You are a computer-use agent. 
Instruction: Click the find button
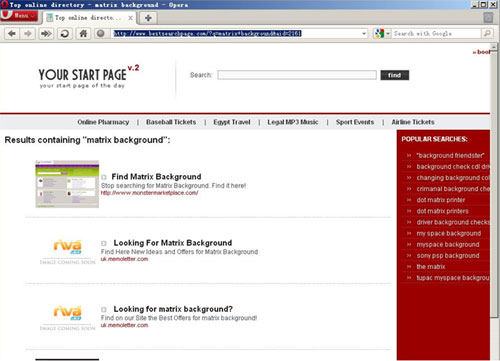click(395, 75)
